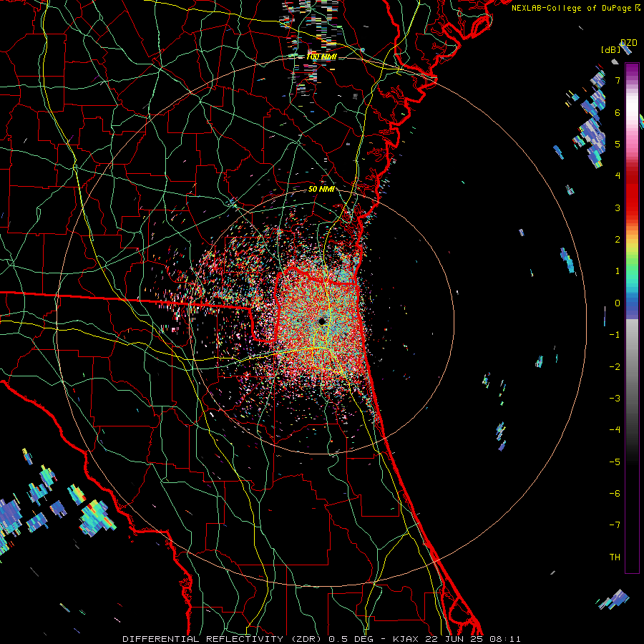Click the 22 JUN 25 date in the caption
Screen dimensions: 644x644
click(454, 639)
